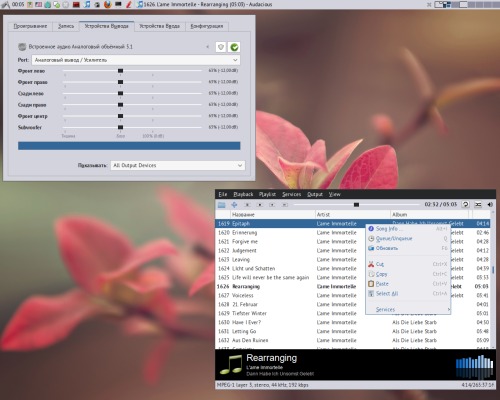Click the Audacious seek bar handle
This screenshot has width=500, height=400.
(x=356, y=205)
